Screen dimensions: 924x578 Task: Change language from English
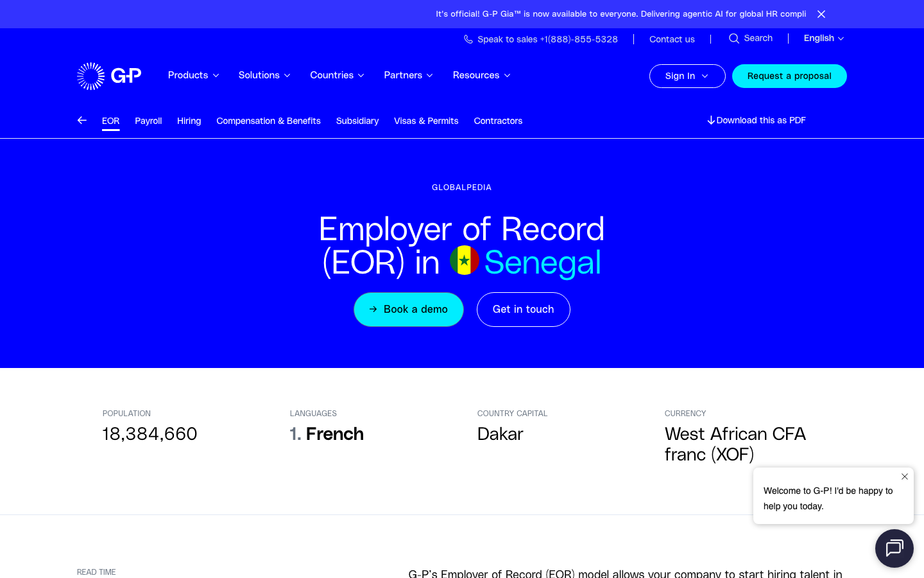824,39
